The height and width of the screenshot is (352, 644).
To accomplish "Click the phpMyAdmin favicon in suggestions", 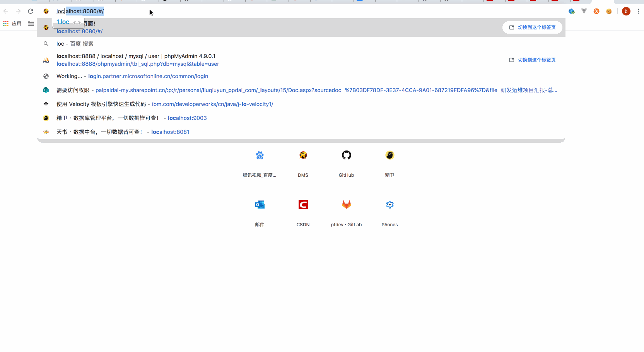I will [x=46, y=60].
